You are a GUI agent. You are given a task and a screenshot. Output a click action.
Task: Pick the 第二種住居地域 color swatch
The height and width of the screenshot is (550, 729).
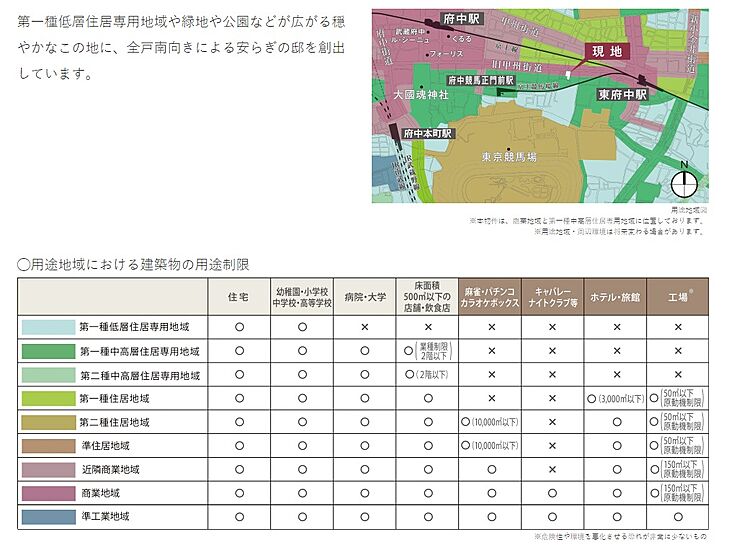point(46,422)
